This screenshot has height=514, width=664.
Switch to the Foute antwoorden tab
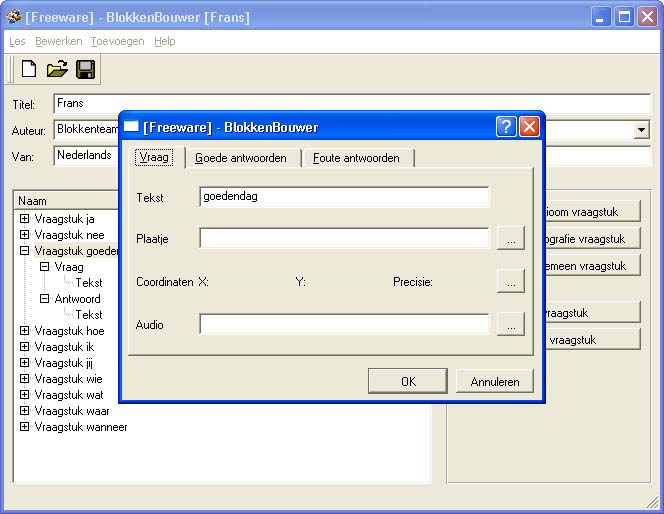(356, 158)
